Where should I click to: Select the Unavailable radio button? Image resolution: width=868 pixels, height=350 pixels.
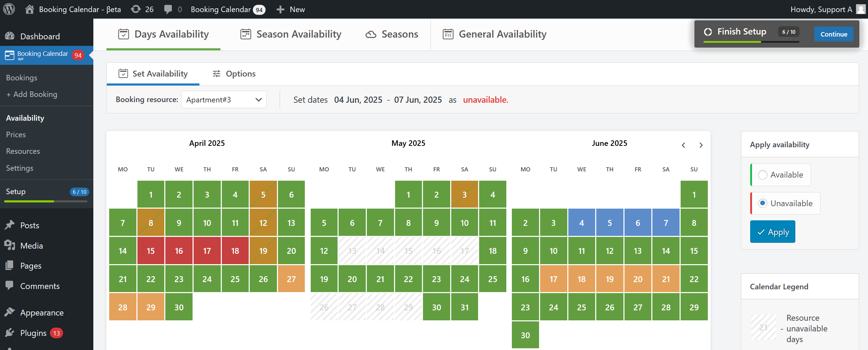(x=763, y=203)
